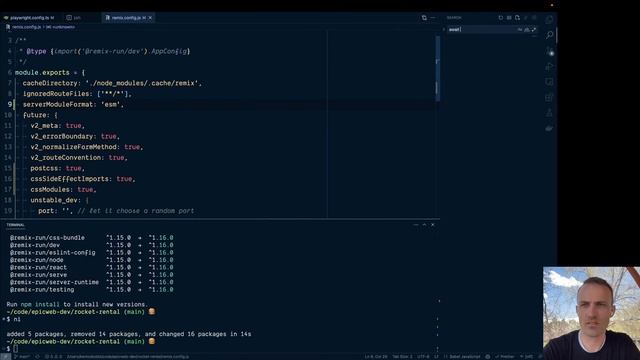Open the last activity bar icon below Testing
Image resolution: width=640 pixels, height=360 pixels.
(549, 128)
